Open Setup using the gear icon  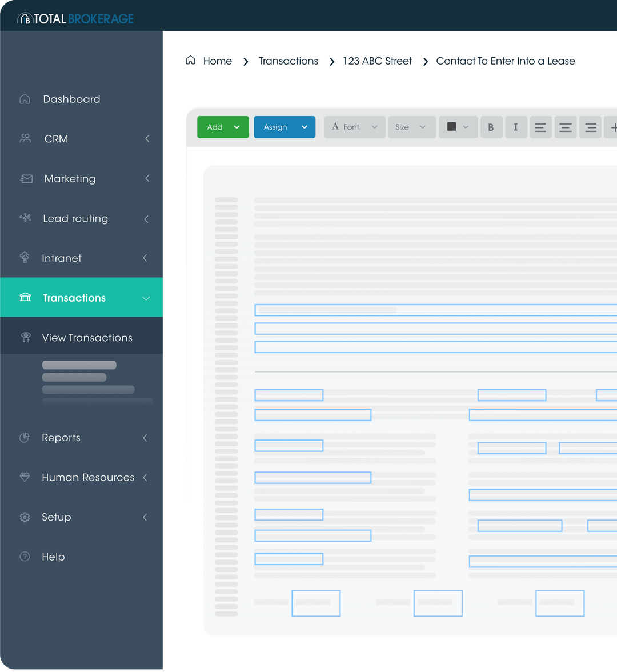[25, 517]
